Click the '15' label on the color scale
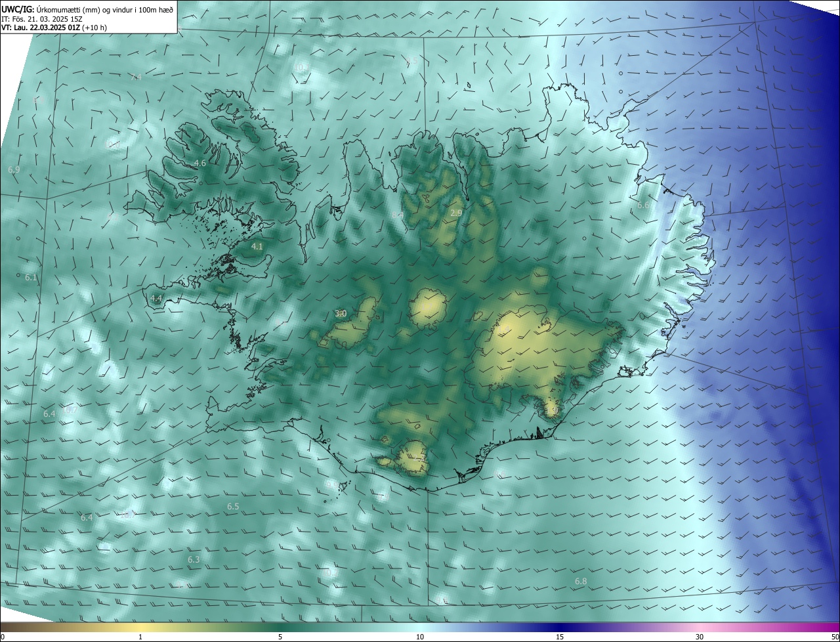 (560, 637)
